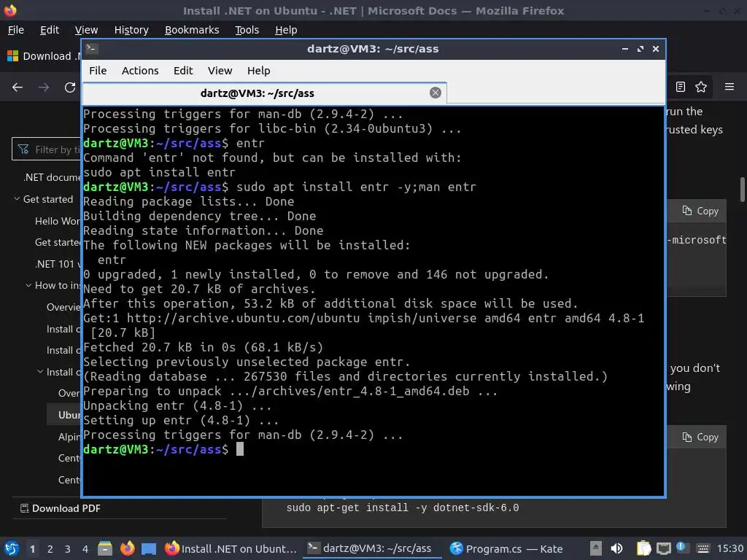747x560 pixels.
Task: Switch to workspace 1 in the pager
Action: coord(32,549)
